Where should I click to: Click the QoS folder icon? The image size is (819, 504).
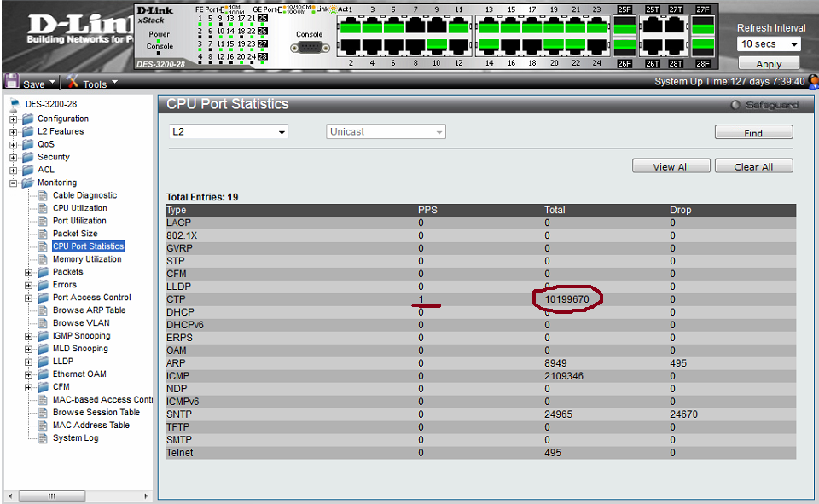click(27, 145)
